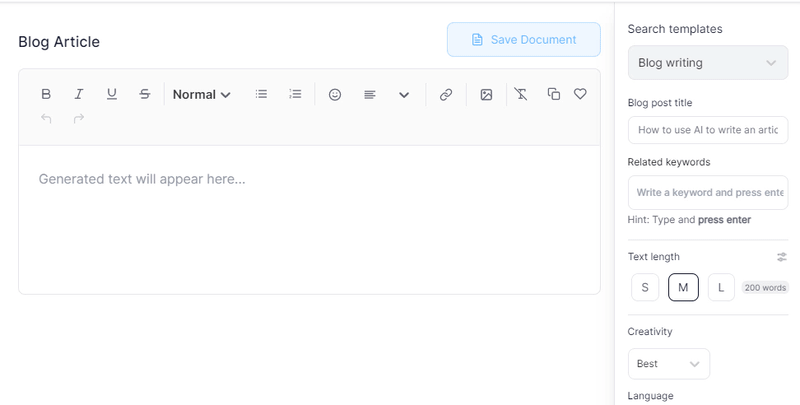Click the Save Document button
The width and height of the screenshot is (800, 405).
tap(524, 40)
